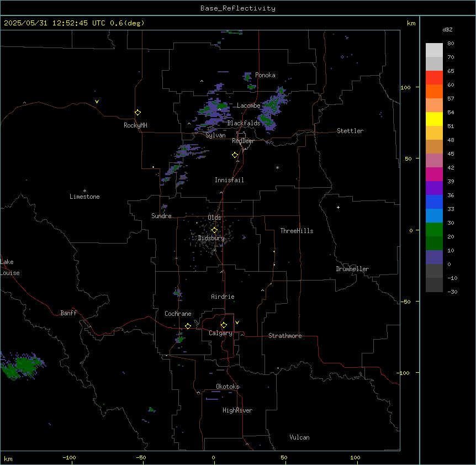Viewport: 476px width, 465px height.
Task: Pick the light gray swatch between 80 and 70
Action: [x=434, y=50]
